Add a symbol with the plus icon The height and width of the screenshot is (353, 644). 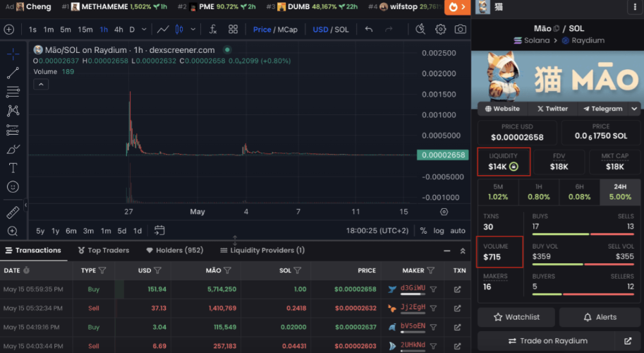click(x=9, y=30)
